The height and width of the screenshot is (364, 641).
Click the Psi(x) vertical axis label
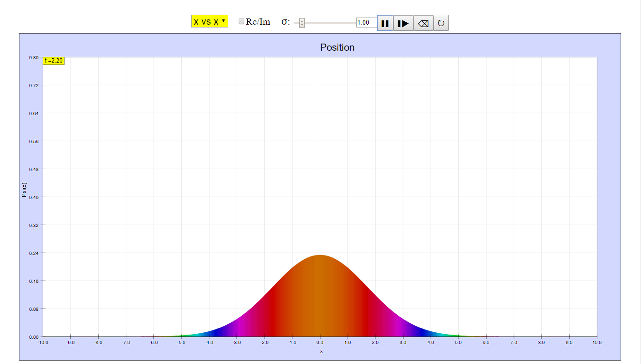click(x=24, y=190)
